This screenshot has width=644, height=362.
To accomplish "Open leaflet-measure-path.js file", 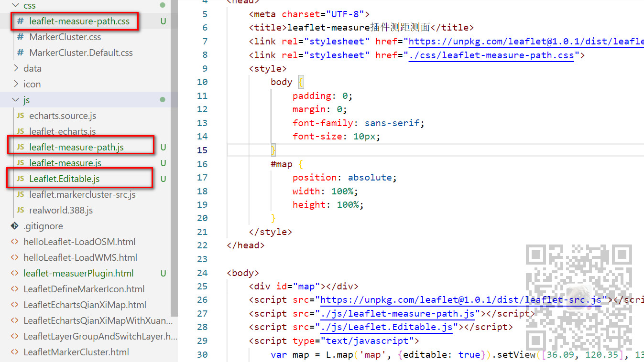I will click(x=76, y=147).
